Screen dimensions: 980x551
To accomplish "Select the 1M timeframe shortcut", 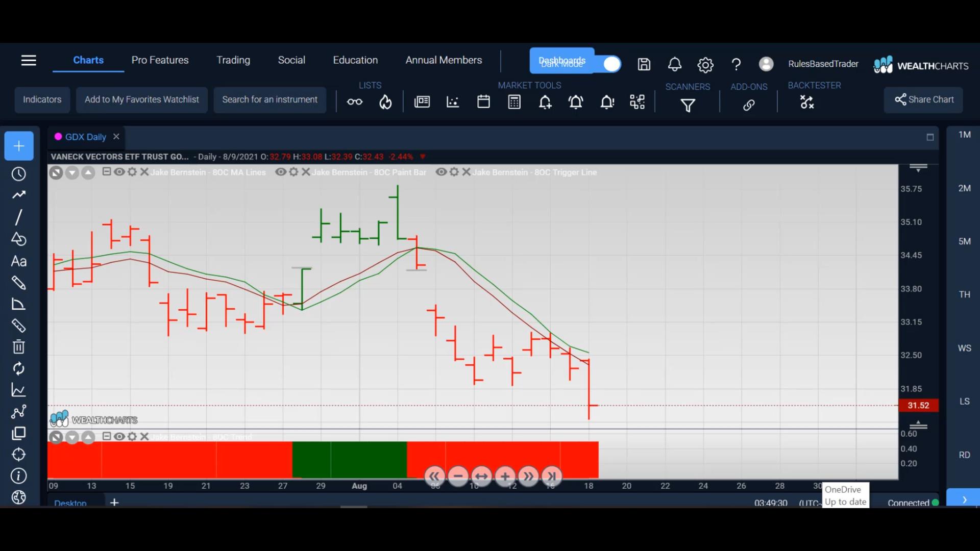I will pyautogui.click(x=964, y=135).
